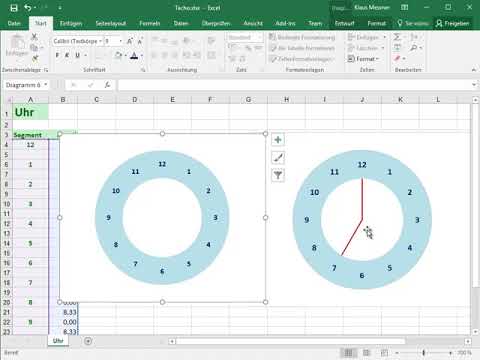Open the Datei tab
Screen dimensions: 480x360
(x=14, y=23)
